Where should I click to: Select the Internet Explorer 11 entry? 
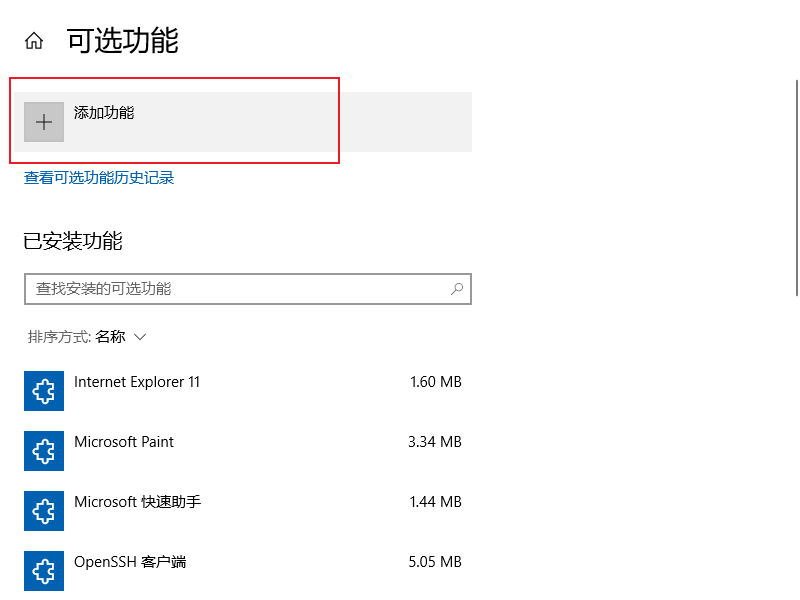[x=243, y=391]
